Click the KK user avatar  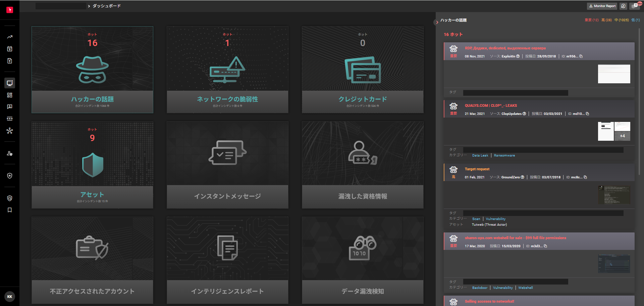(x=10, y=297)
